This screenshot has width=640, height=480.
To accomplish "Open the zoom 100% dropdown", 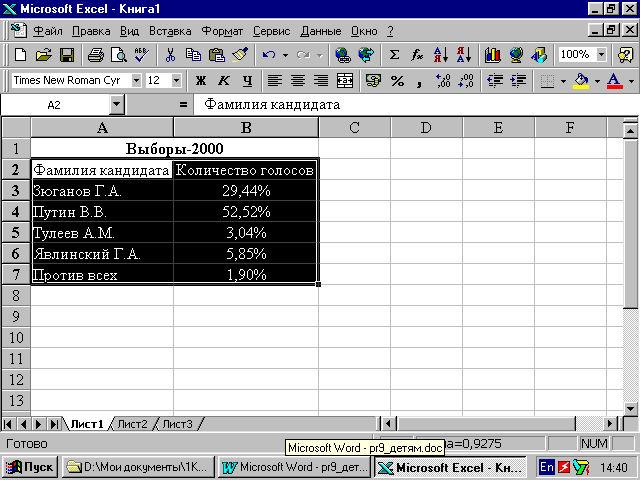I will pyautogui.click(x=601, y=54).
